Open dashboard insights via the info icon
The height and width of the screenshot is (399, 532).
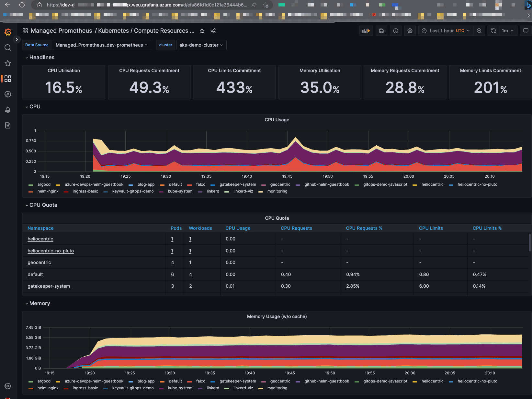point(395,31)
